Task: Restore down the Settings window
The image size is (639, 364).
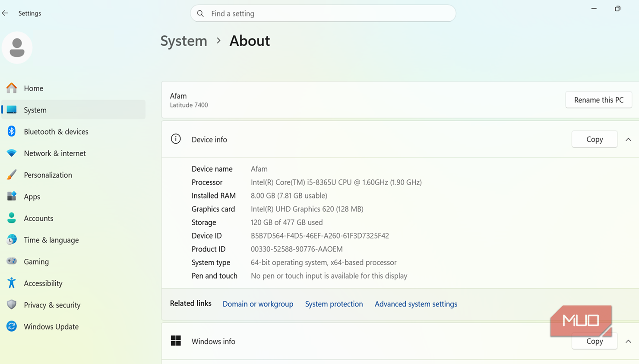Action: (618, 9)
